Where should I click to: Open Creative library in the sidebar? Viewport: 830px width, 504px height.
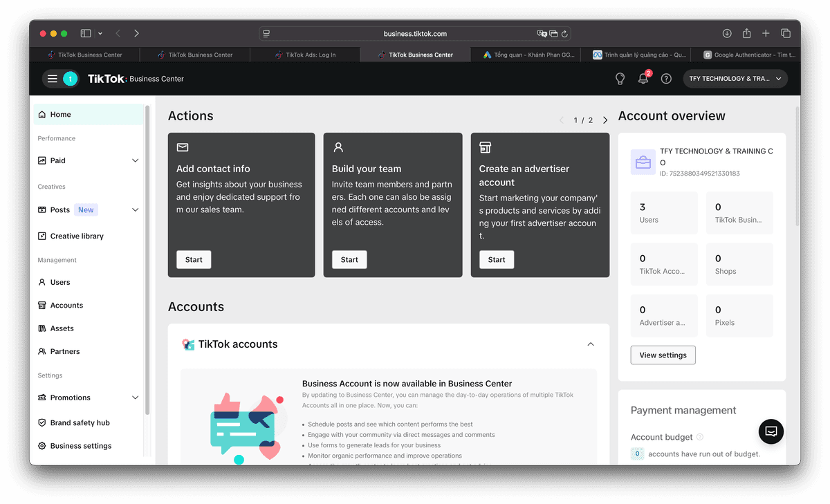77,236
